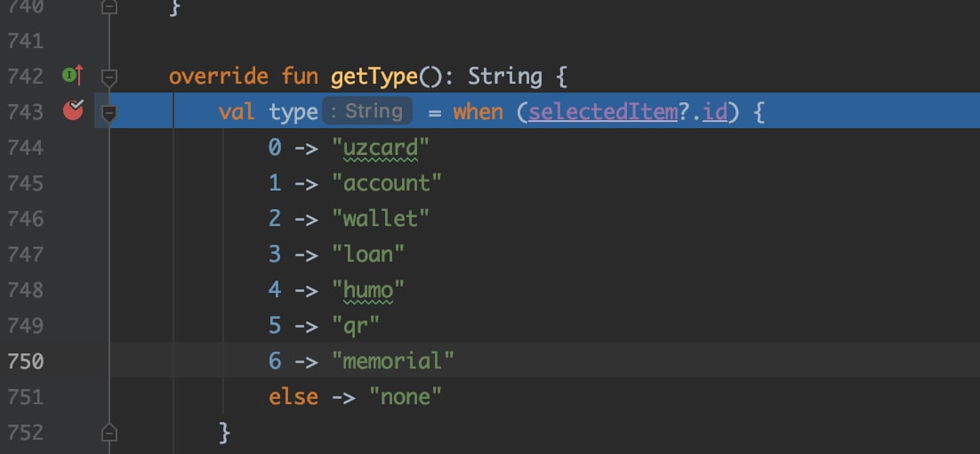This screenshot has height=454, width=980.
Task: Click the "wallet" string literal
Action: click(381, 219)
